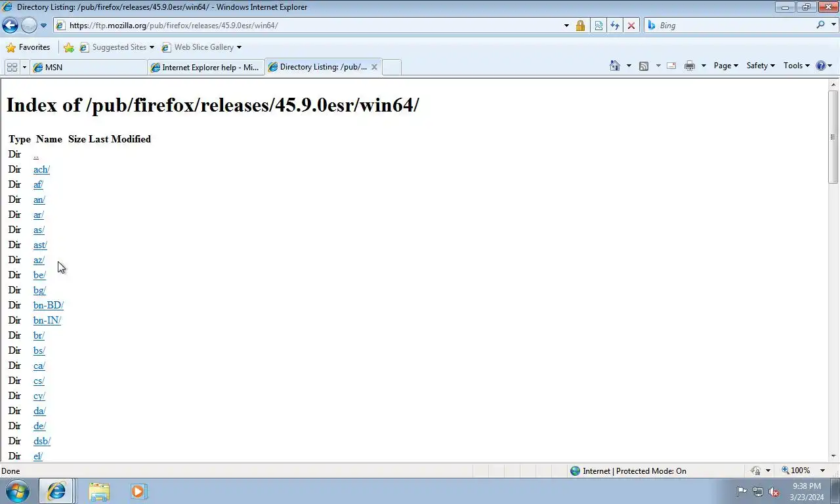Open the dsb/ directory link
Image resolution: width=840 pixels, height=504 pixels.
[42, 441]
